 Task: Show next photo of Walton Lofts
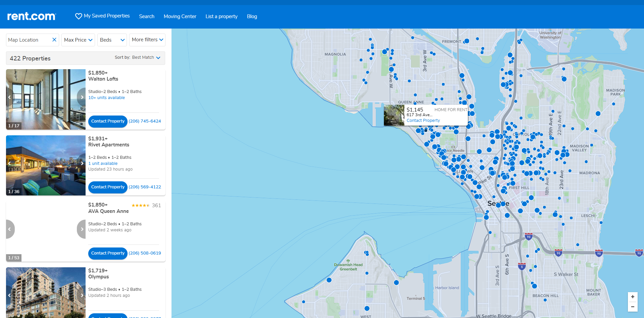pos(82,97)
